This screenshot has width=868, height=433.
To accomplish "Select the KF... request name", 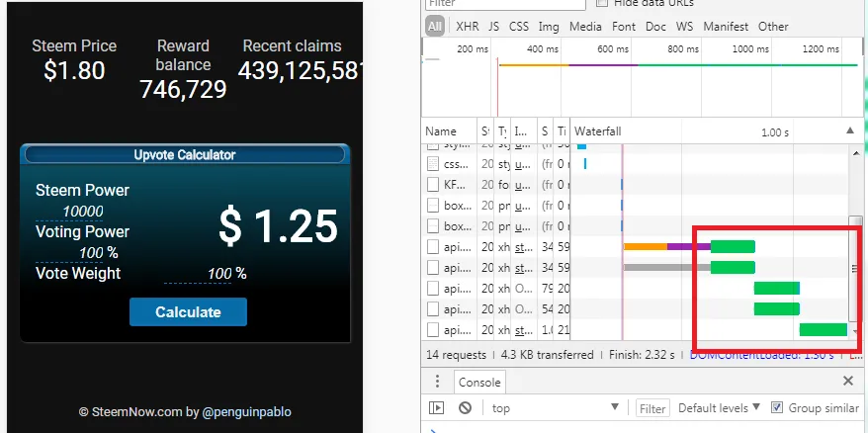I will click(457, 185).
